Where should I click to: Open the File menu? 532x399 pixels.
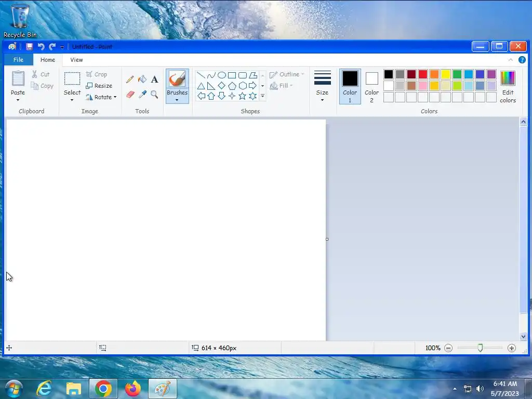pos(18,60)
